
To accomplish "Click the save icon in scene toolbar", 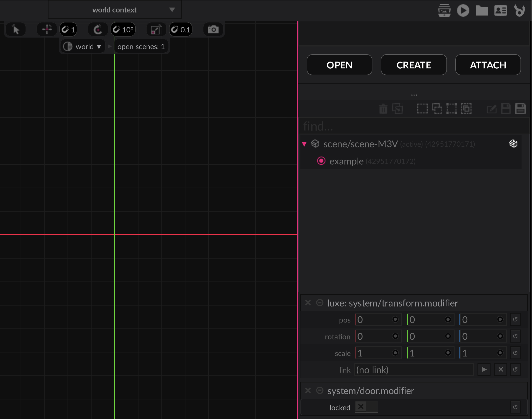I will pos(506,109).
